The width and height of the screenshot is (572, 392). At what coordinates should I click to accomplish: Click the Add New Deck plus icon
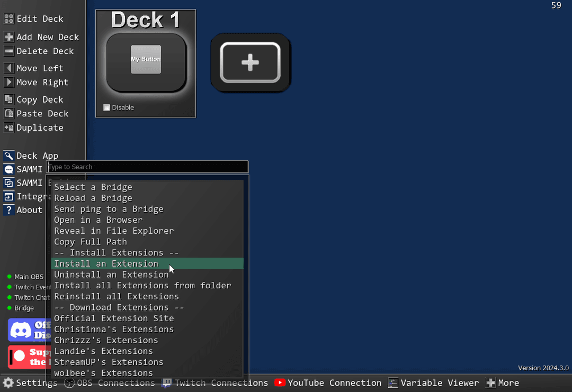[9, 37]
